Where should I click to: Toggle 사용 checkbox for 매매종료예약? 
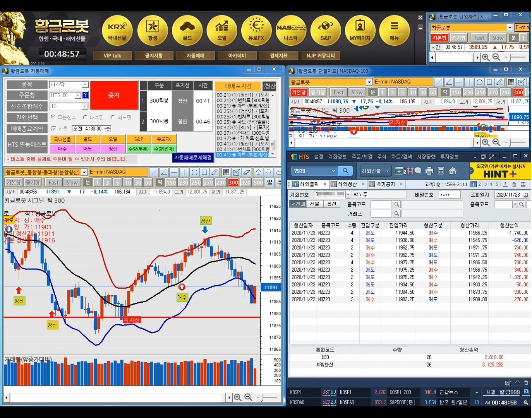tap(54, 128)
